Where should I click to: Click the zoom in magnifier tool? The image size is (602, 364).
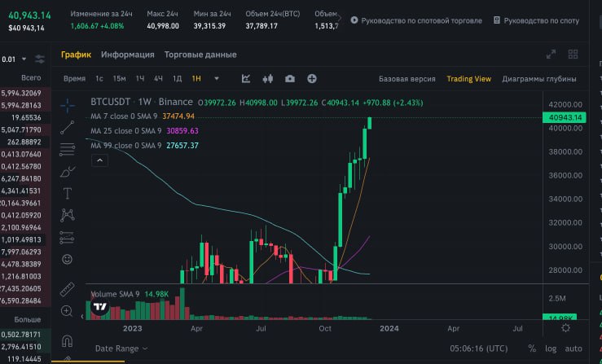68,311
